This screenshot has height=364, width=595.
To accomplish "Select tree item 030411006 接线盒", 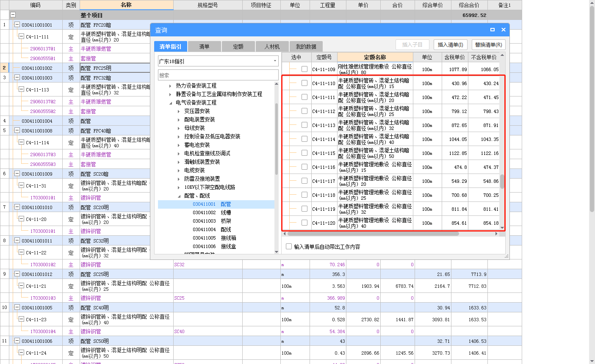I will tap(214, 246).
